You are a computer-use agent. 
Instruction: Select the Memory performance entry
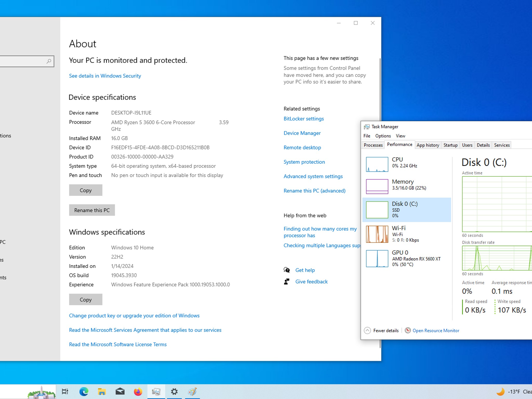click(407, 186)
